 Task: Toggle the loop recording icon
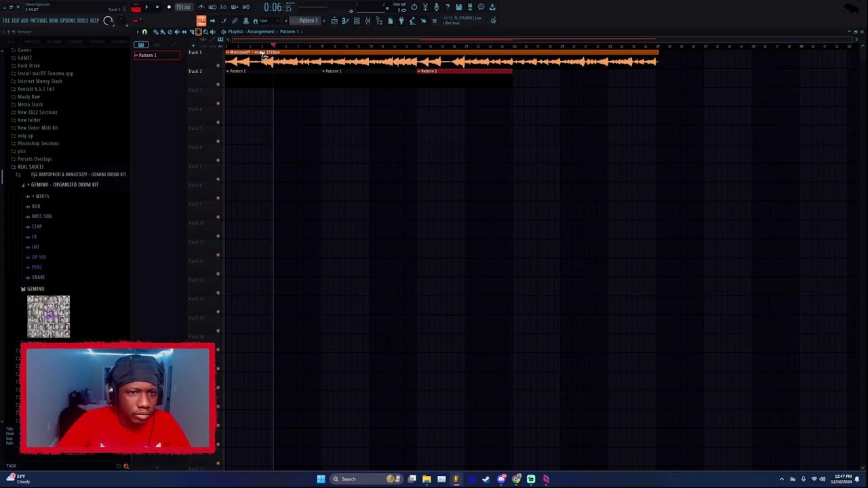tap(246, 7)
